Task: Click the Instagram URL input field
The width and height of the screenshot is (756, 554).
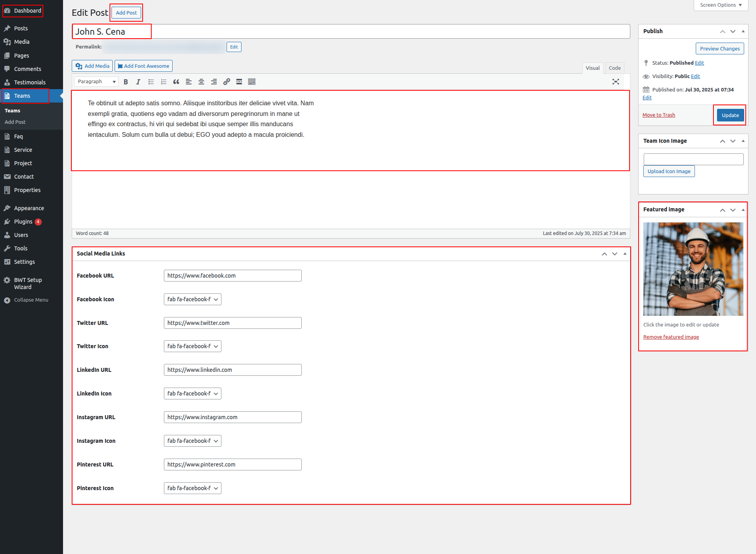Action: coord(232,417)
